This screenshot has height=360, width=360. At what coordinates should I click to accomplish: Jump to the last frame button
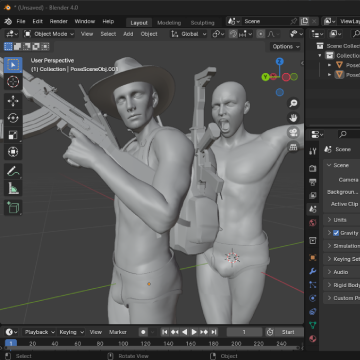coord(214,332)
